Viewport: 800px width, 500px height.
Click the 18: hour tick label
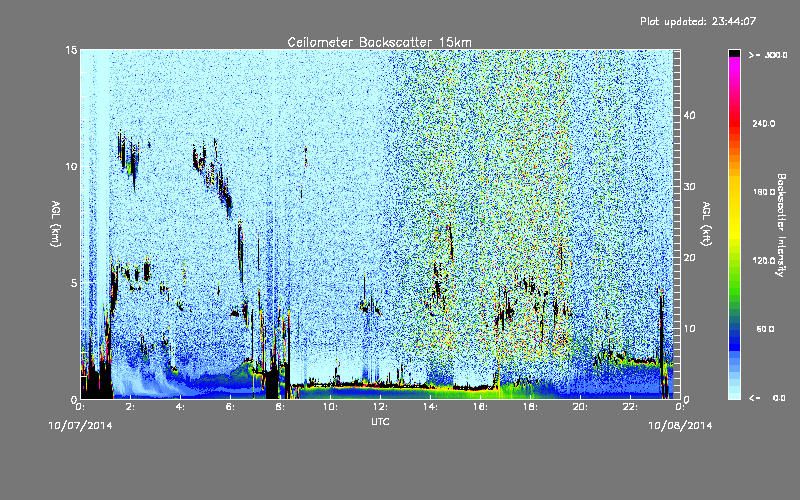pyautogui.click(x=531, y=407)
